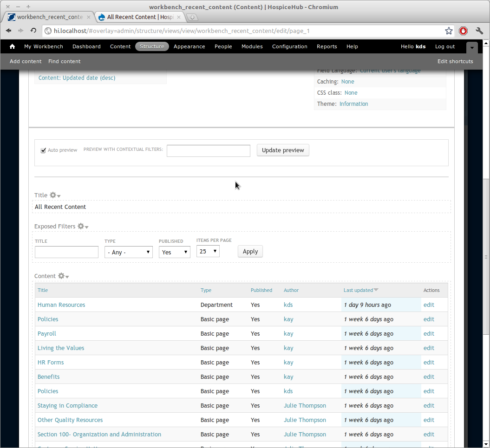Click the page scrollbar up arrow
Screen dimensions: 490x448
[x=486, y=43]
